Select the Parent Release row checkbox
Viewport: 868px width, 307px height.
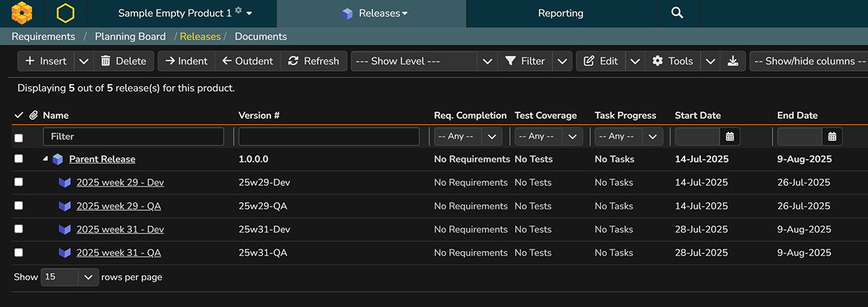pos(19,159)
